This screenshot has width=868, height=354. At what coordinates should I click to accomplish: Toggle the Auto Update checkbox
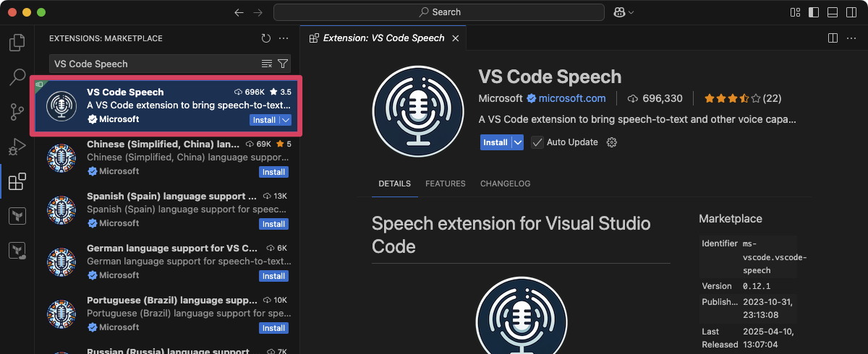coord(537,142)
